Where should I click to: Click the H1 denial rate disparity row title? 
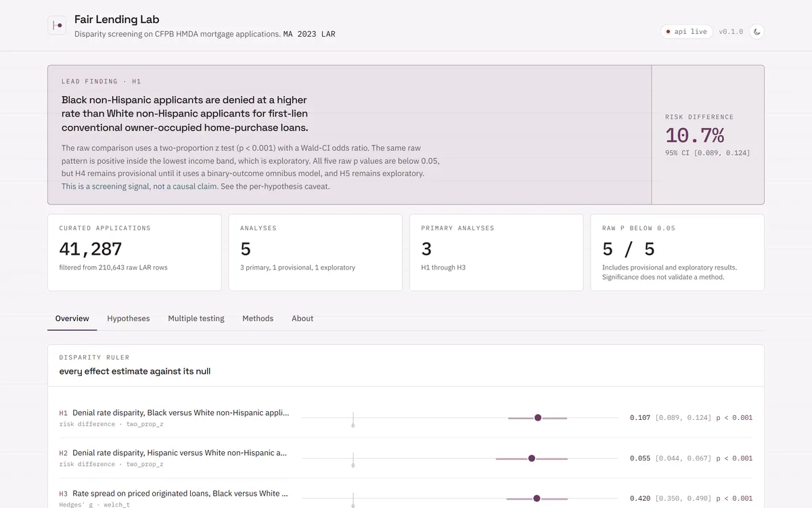(x=181, y=412)
